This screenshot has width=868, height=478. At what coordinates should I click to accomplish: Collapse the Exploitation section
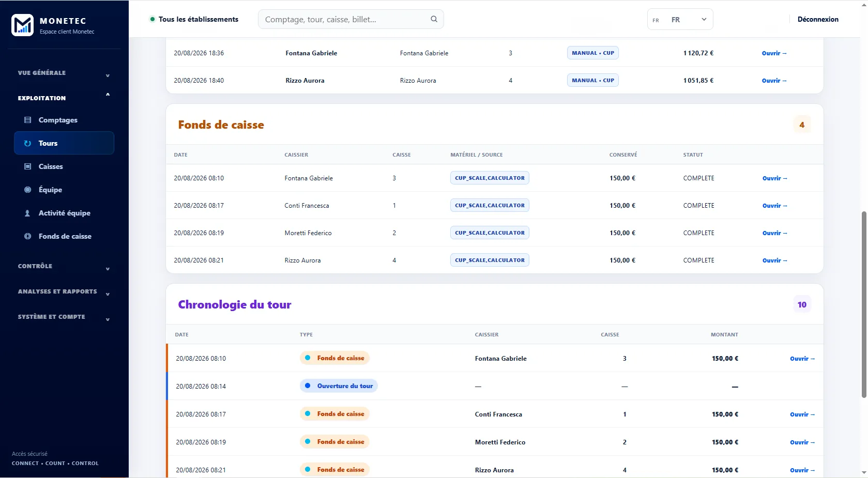pos(64,98)
